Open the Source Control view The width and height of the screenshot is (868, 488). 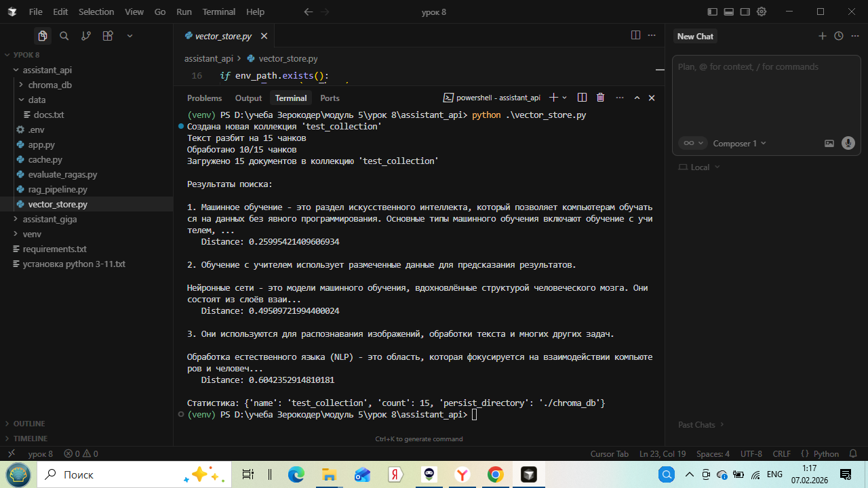tap(86, 36)
